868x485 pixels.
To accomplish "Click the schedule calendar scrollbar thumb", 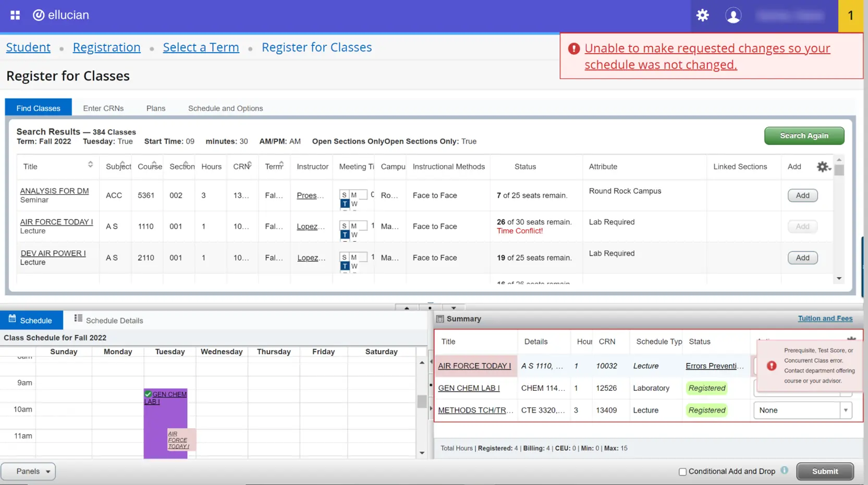I will [x=422, y=401].
